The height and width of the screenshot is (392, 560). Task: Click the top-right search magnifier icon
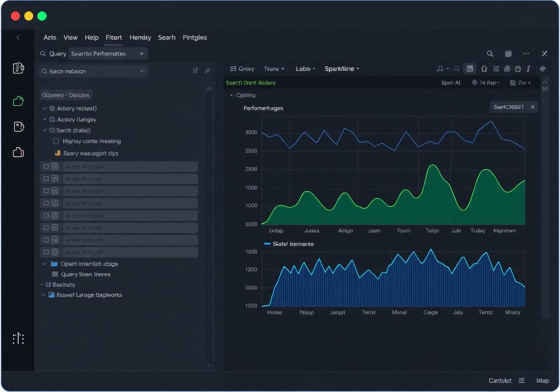[490, 54]
